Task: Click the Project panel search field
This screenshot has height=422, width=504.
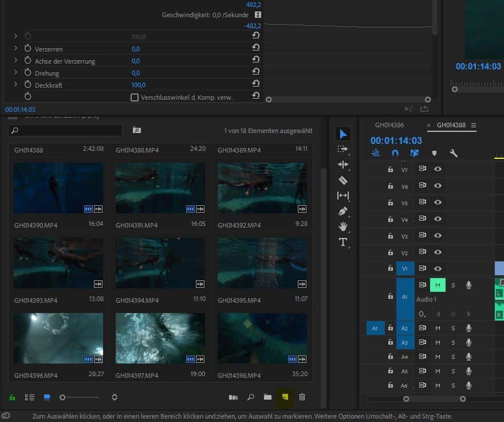Action: 65,130
